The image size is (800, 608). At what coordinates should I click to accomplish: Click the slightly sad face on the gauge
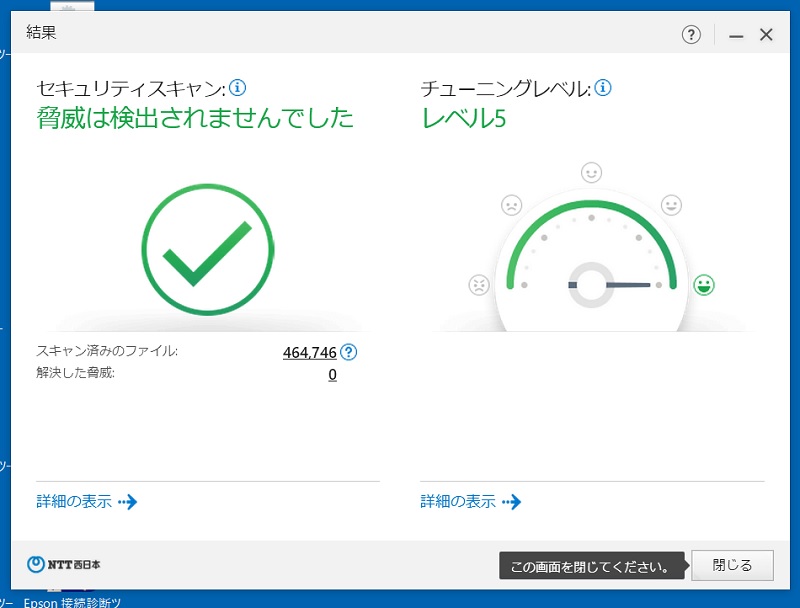pyautogui.click(x=510, y=204)
